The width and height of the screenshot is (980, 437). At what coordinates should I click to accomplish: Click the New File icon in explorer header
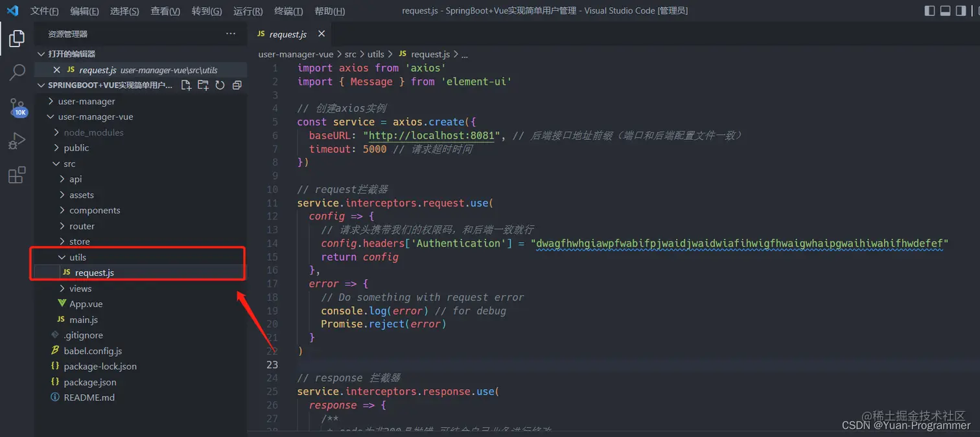coord(186,85)
